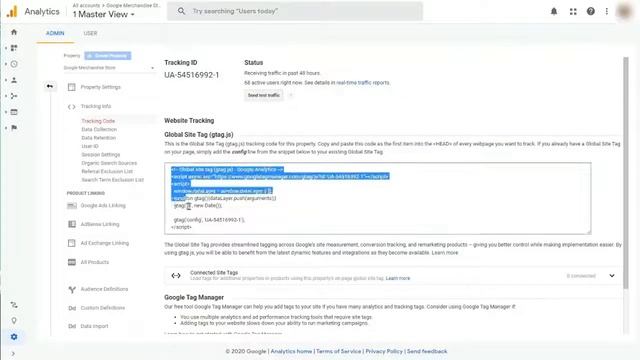Click the search input field
Screen dimensions: 640x360
[295, 11]
